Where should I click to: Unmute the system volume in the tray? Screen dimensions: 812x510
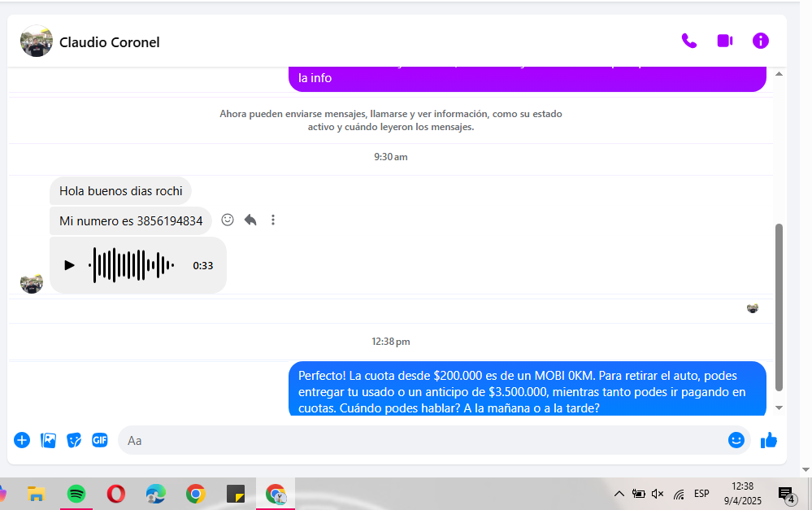[658, 494]
